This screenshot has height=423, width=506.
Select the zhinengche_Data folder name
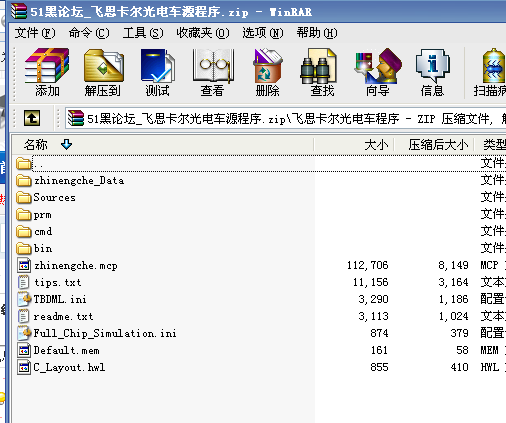pyautogui.click(x=79, y=181)
